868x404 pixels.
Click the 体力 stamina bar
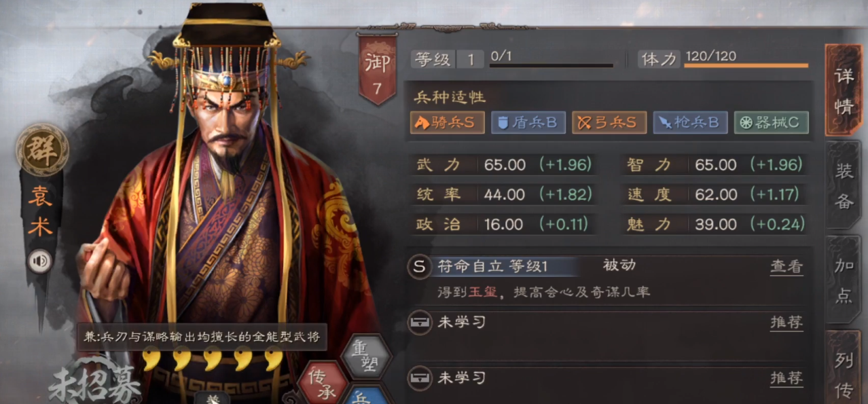(746, 66)
